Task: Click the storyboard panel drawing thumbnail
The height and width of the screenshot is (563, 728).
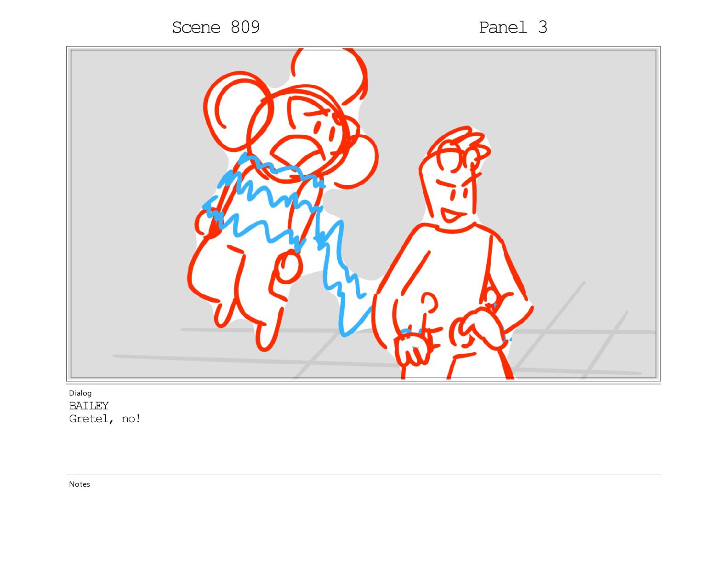Action: 364,214
